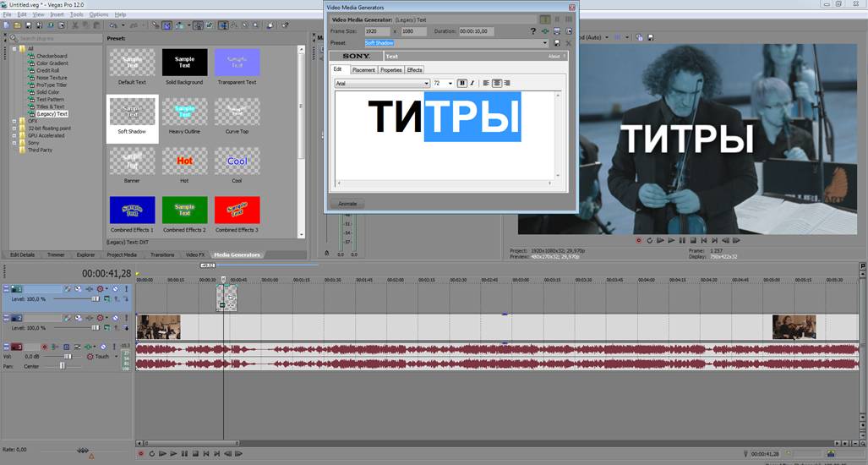Toggle Bold formatting in the text editor
Screen dimensions: 868x465
(x=462, y=83)
